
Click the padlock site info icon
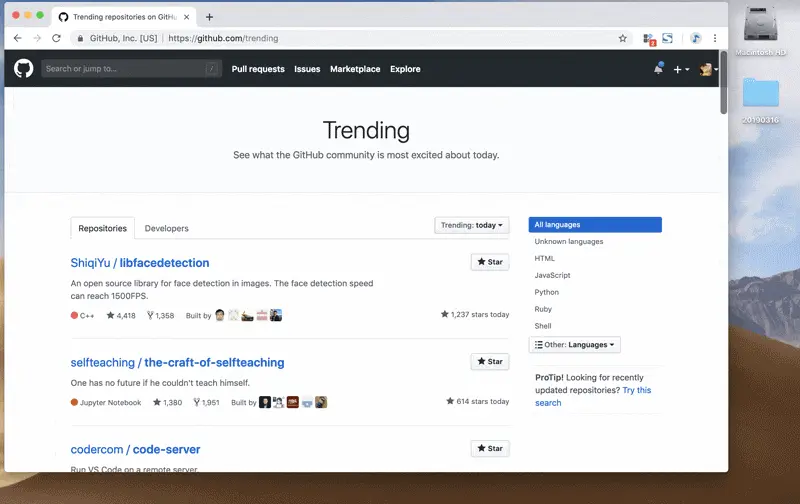point(80,38)
